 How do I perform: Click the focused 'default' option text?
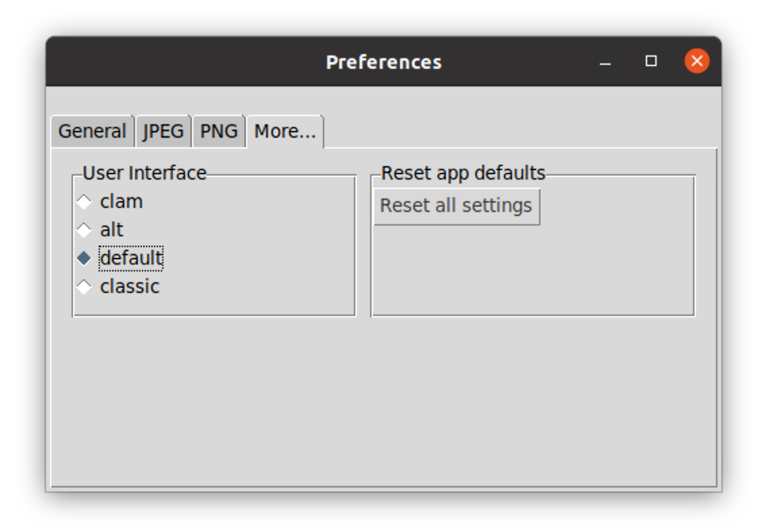click(x=131, y=258)
